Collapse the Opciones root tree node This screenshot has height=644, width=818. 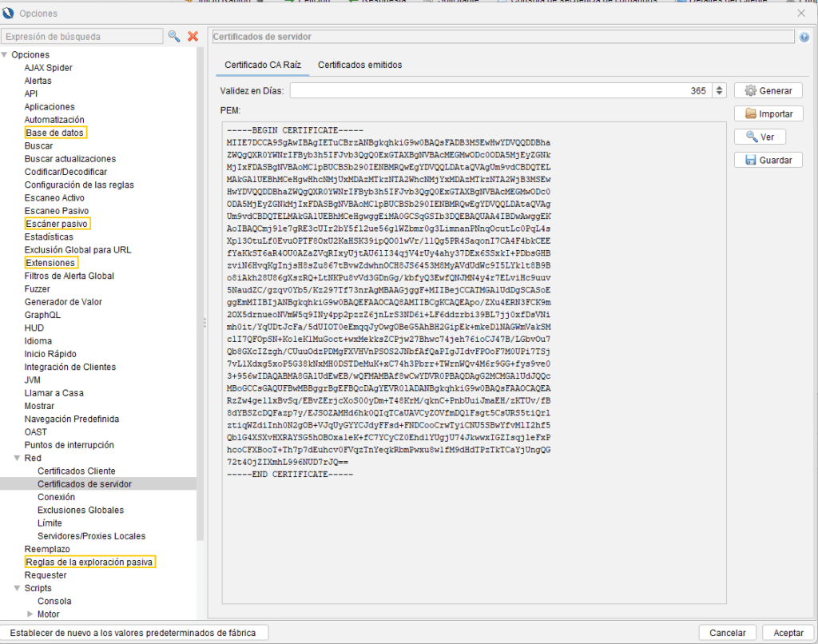[5, 55]
